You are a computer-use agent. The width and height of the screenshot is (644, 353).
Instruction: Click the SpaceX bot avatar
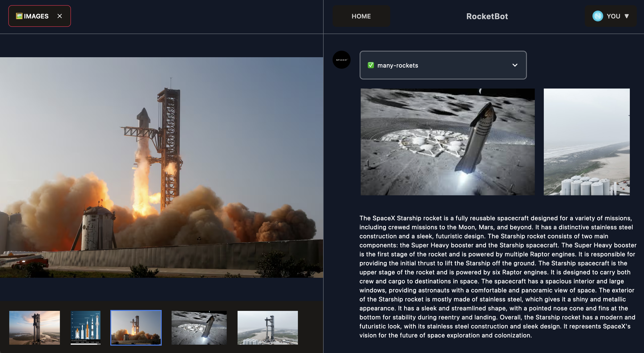click(341, 60)
